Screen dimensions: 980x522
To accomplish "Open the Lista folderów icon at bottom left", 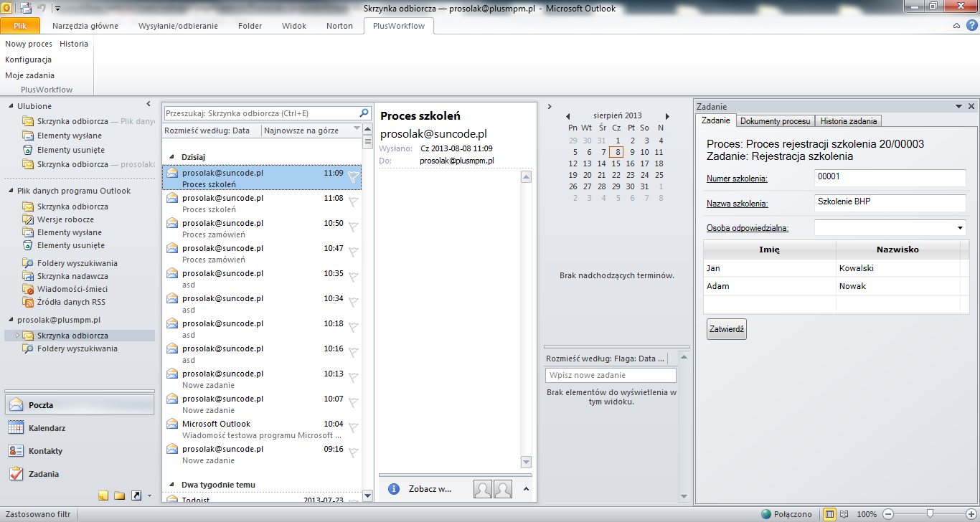I will (x=119, y=495).
